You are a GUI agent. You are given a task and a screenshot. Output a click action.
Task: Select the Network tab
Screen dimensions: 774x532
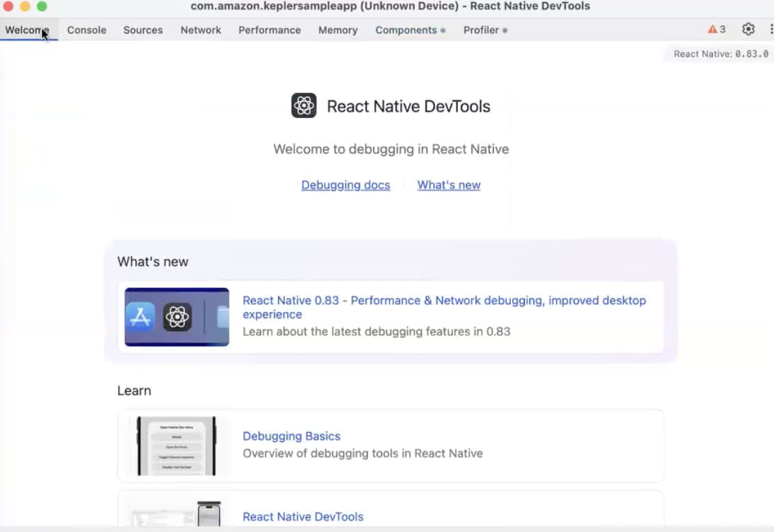[200, 30]
